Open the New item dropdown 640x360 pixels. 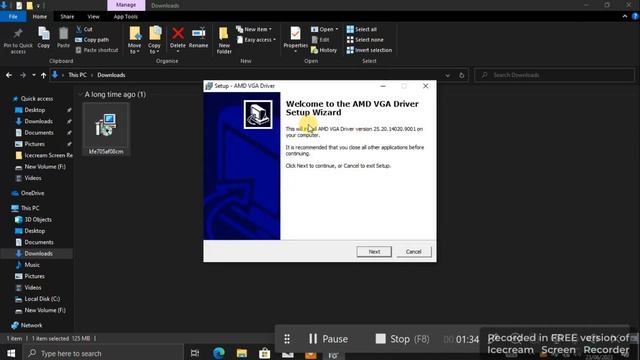(254, 29)
